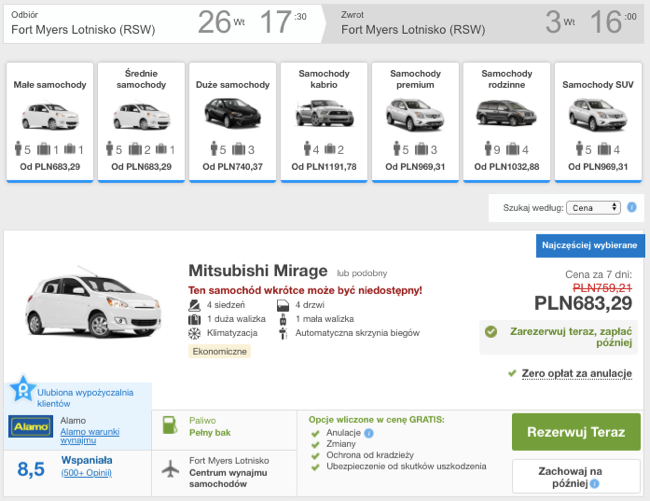Click the person icon in Samochody rodzinne card
This screenshot has width=650, height=501.
tap(488, 148)
